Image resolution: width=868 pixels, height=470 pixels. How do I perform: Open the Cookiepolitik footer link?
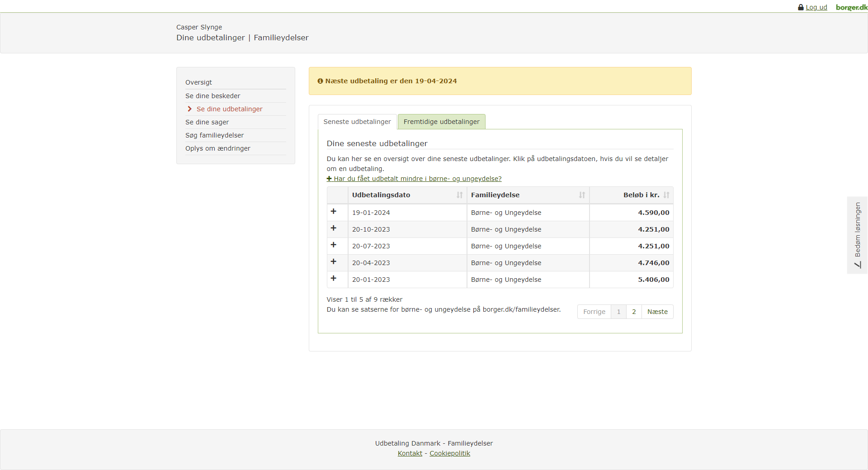tap(450, 453)
